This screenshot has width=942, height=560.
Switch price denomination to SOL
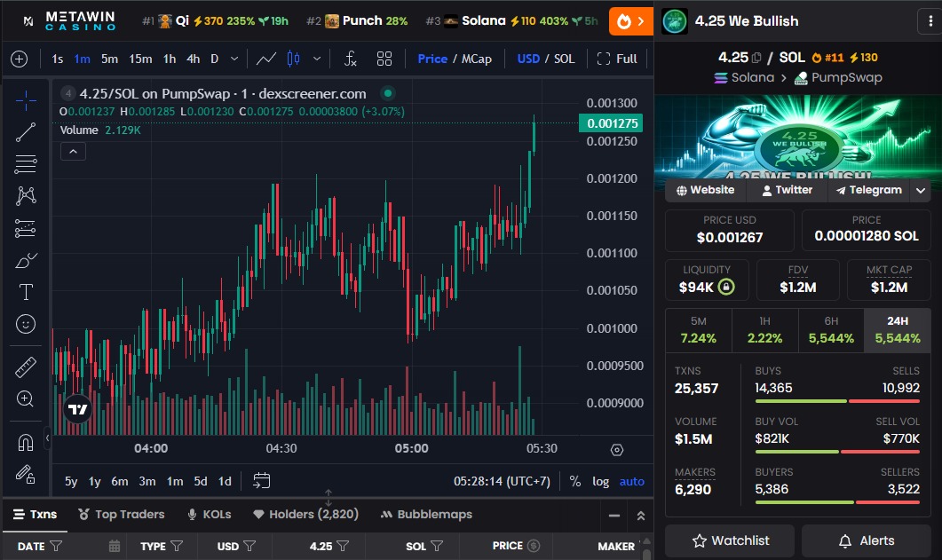[x=566, y=59]
